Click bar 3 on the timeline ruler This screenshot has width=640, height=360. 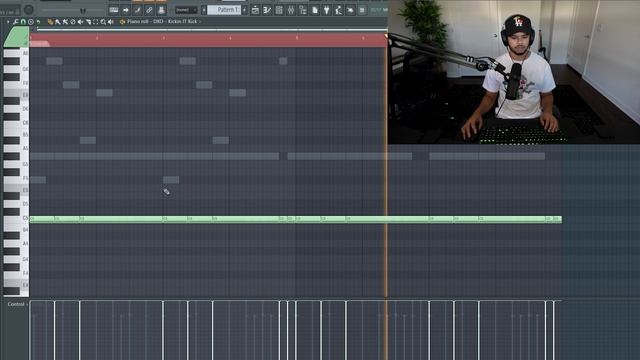(163, 38)
